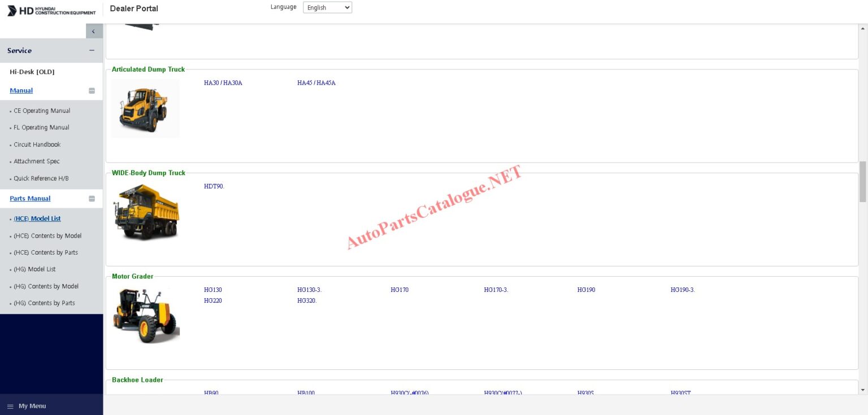The image size is (868, 415).
Task: Click the HG320 model link
Action: 307,300
